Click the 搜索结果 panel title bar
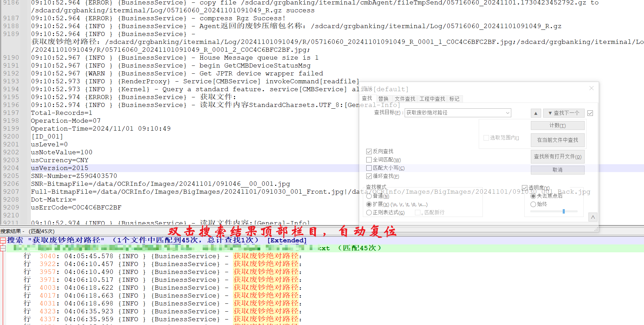644x325 pixels. tap(322, 231)
